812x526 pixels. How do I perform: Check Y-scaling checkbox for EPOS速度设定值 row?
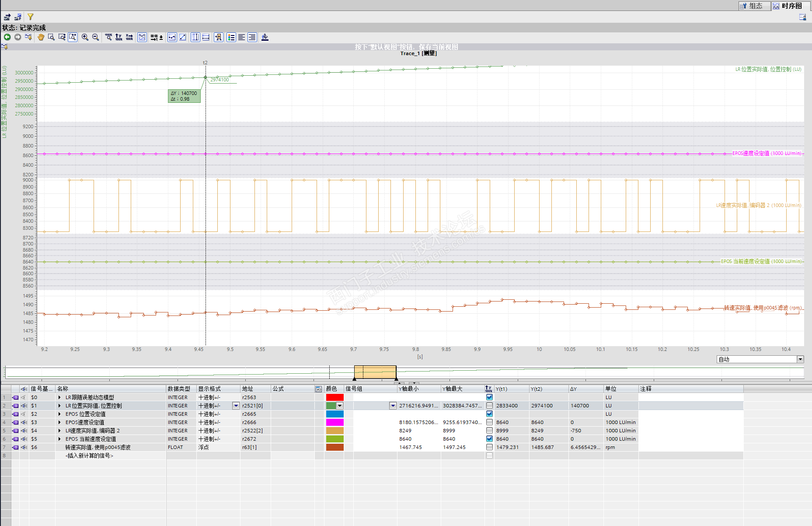pos(489,422)
